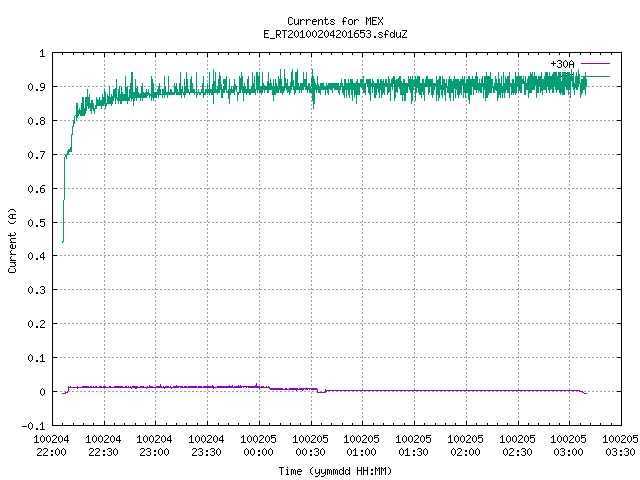Click the 'Time (yymmdd HH:MM)' x-axis label
Image resolution: width=640 pixels, height=480 pixels.
point(335,471)
